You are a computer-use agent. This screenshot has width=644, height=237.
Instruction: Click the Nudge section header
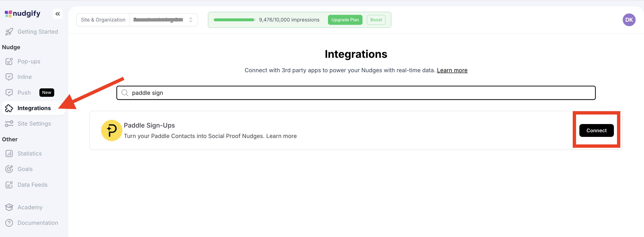(x=11, y=47)
